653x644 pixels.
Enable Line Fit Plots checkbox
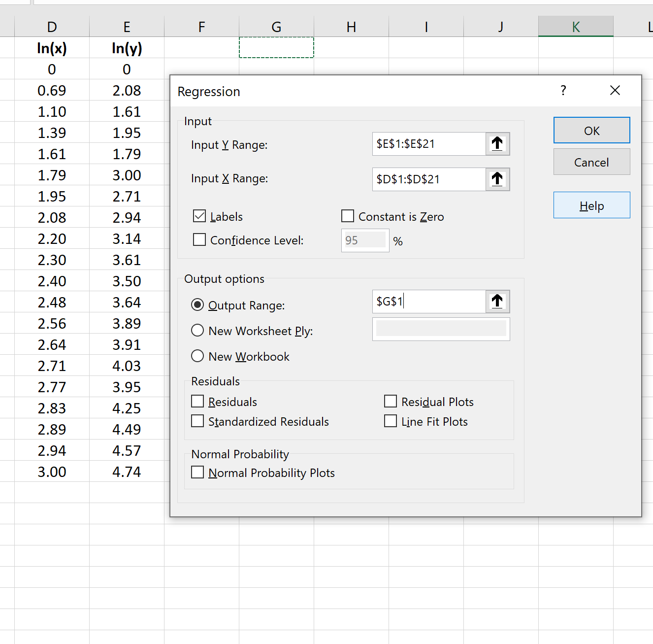click(391, 421)
